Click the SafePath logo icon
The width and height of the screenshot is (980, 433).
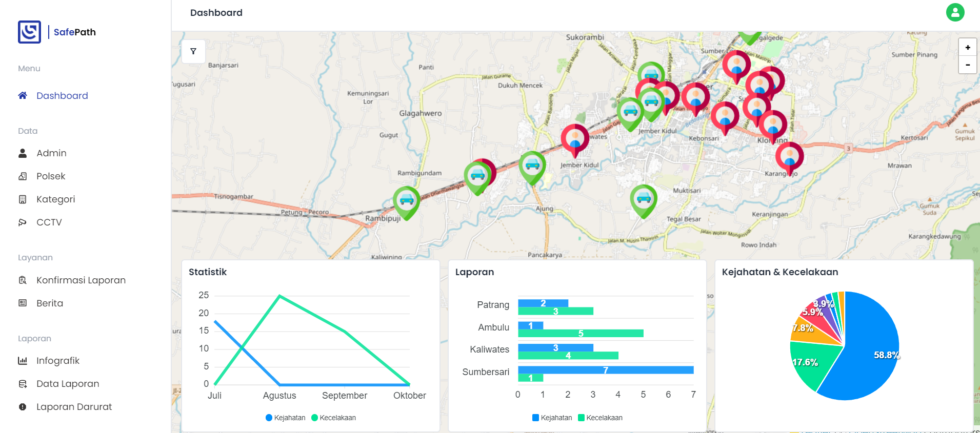pos(29,32)
